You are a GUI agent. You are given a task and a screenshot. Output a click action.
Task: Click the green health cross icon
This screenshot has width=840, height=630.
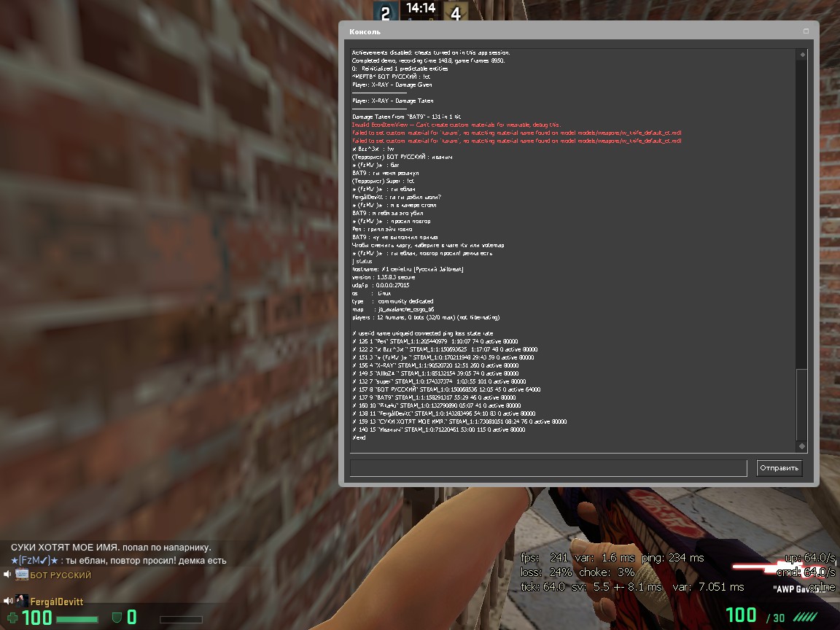(13, 618)
